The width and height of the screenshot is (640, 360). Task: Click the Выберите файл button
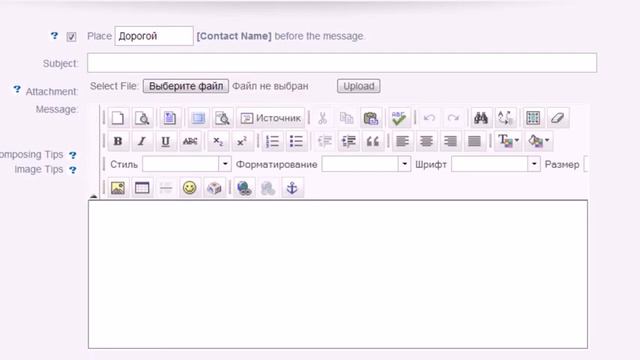pyautogui.click(x=186, y=86)
